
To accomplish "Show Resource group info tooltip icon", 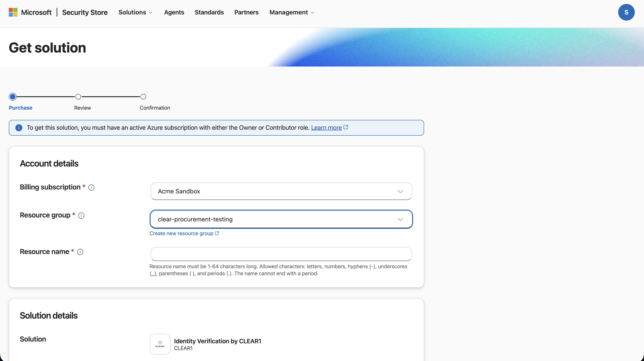I will pos(81,216).
